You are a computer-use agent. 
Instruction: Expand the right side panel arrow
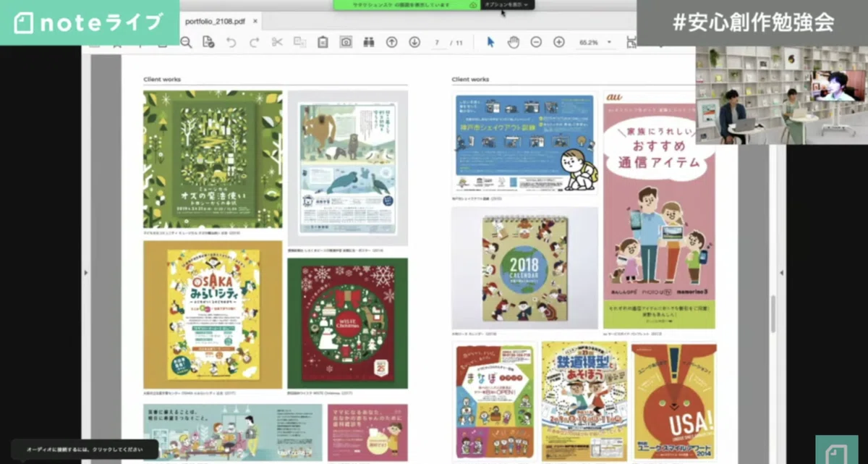pyautogui.click(x=781, y=272)
